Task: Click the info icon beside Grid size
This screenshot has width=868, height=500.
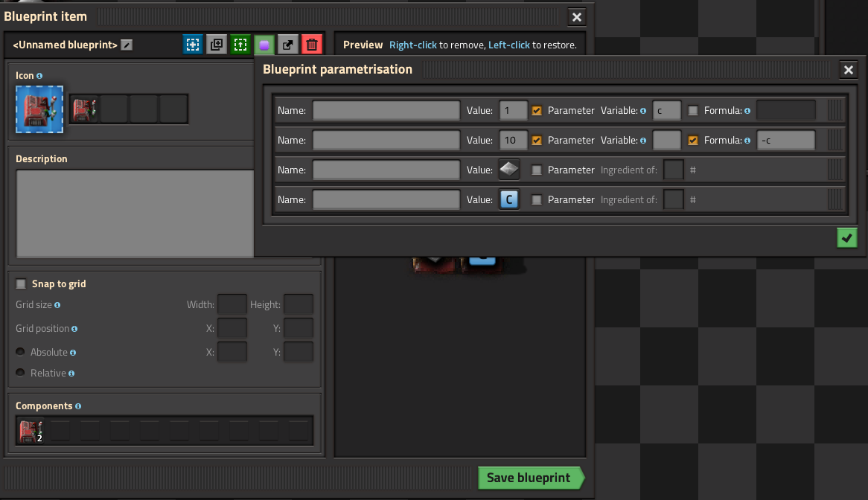Action: point(57,305)
